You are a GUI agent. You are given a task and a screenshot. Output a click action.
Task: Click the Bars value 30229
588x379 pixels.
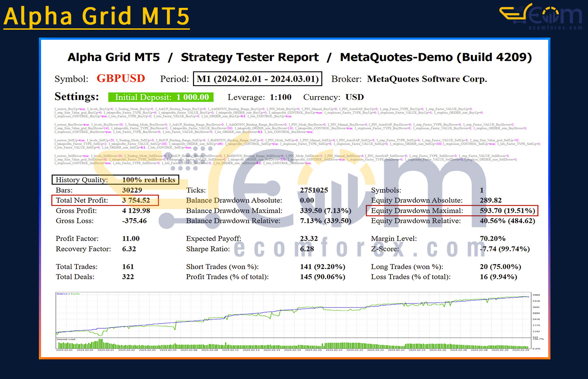click(132, 190)
